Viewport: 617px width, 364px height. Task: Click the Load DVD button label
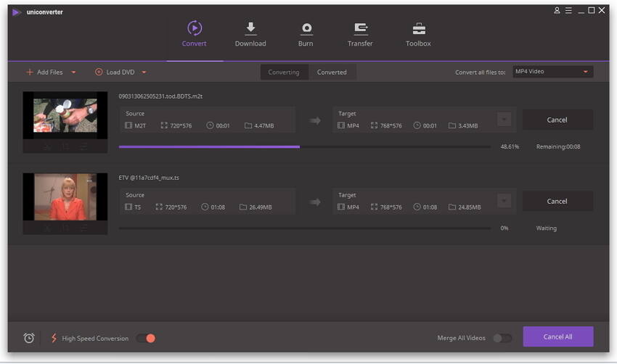120,73
